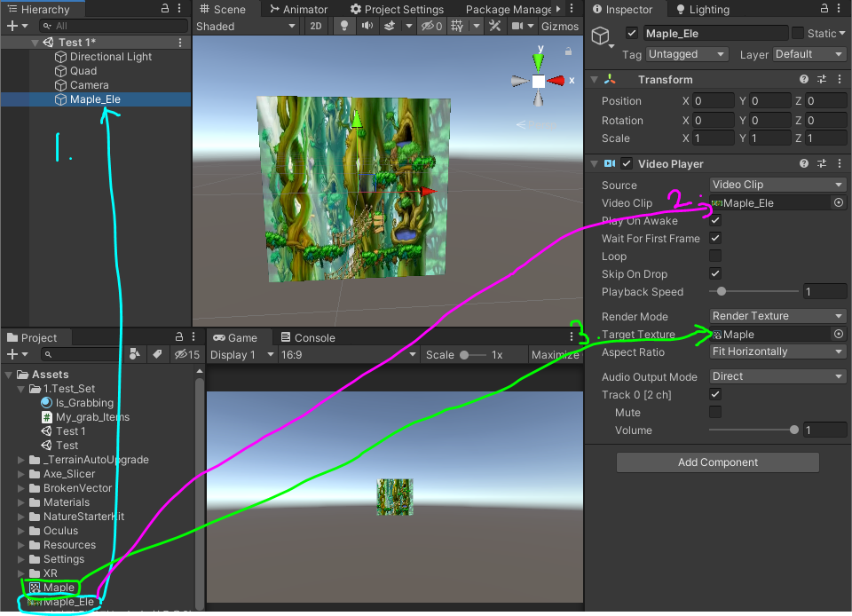Open the Tag Untagged dropdown

pyautogui.click(x=687, y=54)
